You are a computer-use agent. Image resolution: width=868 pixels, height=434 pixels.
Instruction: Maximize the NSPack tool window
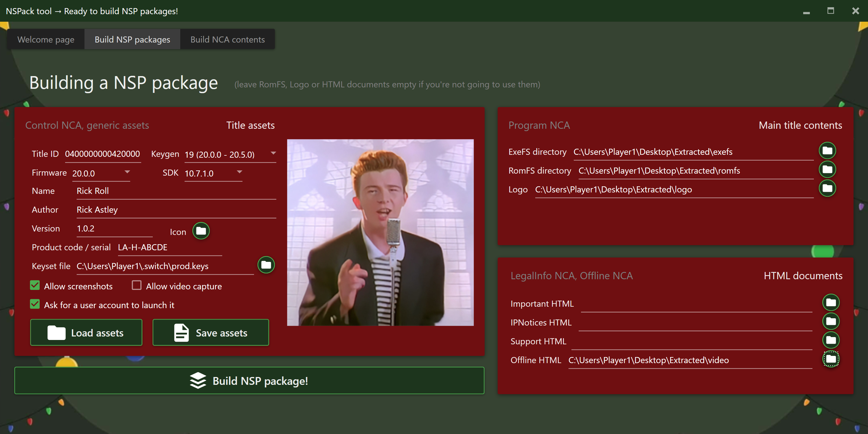click(831, 11)
